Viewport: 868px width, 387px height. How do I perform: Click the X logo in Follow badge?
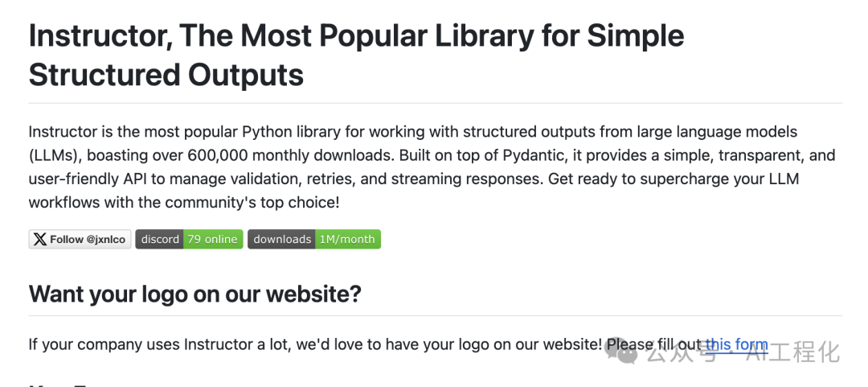[40, 240]
